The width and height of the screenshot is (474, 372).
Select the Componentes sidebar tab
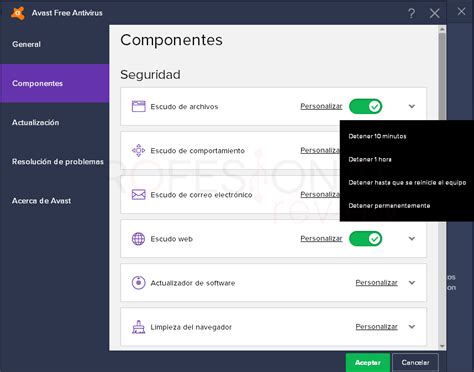[x=55, y=83]
